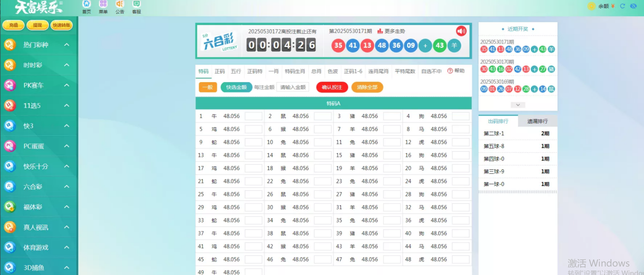644x275 pixels.
Task: Click the More Trends (更多走势) chart icon
Action: [380, 31]
